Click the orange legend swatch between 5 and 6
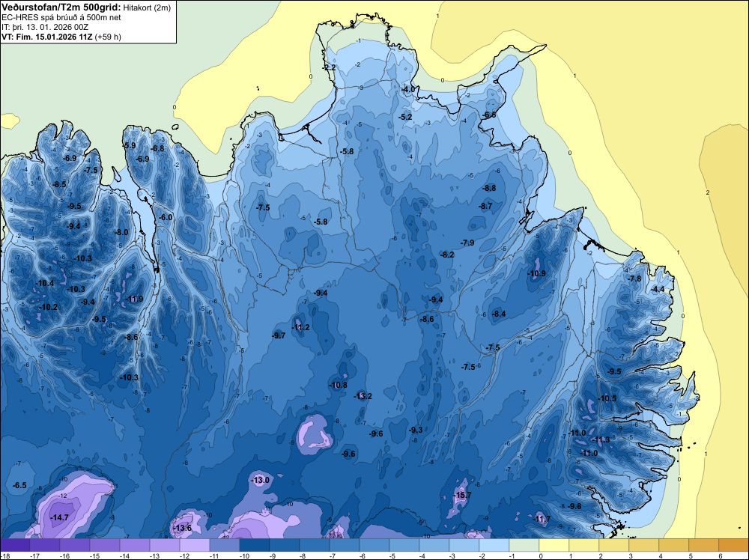749x560 pixels. [703, 545]
